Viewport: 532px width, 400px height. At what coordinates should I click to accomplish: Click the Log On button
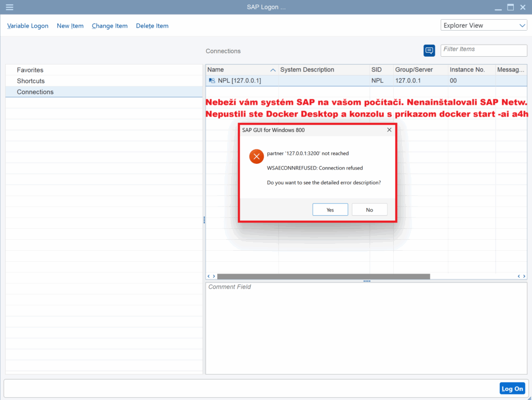tap(512, 389)
